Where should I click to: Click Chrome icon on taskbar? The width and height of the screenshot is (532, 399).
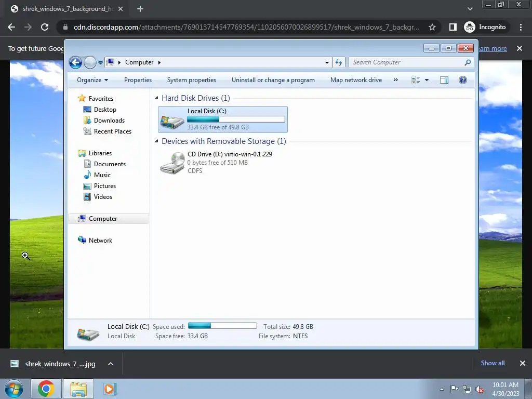46,389
